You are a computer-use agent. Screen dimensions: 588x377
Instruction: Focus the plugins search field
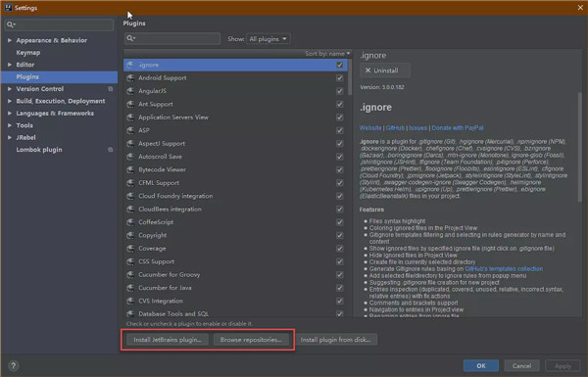[x=172, y=38]
